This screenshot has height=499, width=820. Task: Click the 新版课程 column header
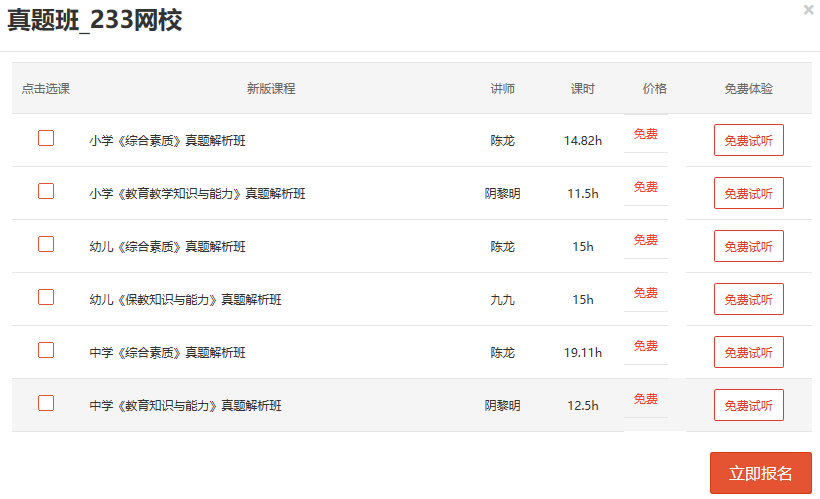[271, 89]
